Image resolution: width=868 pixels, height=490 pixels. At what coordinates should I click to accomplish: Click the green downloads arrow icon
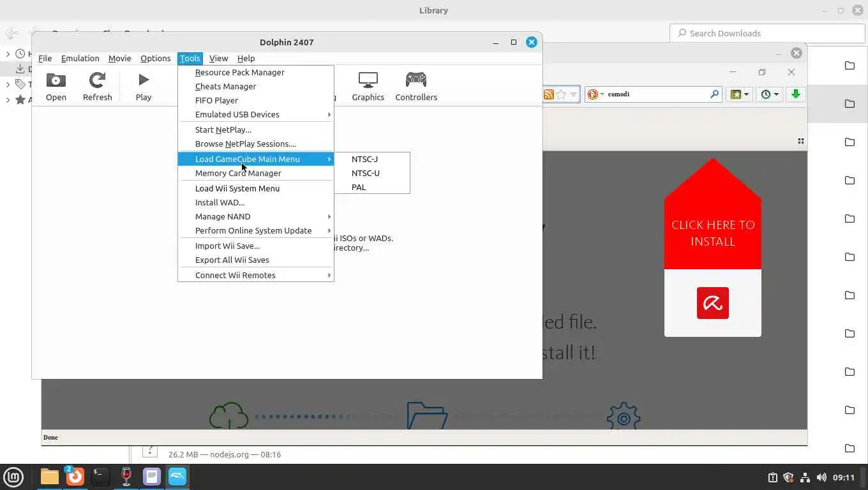[x=795, y=94]
